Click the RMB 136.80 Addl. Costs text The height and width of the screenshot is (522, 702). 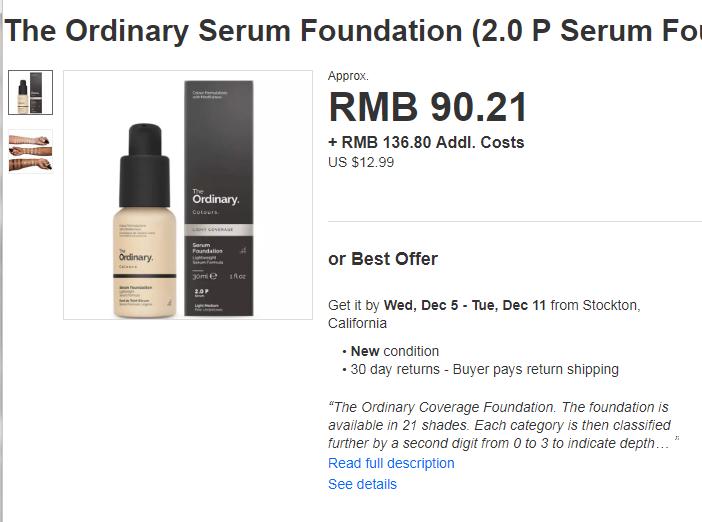pyautogui.click(x=426, y=142)
